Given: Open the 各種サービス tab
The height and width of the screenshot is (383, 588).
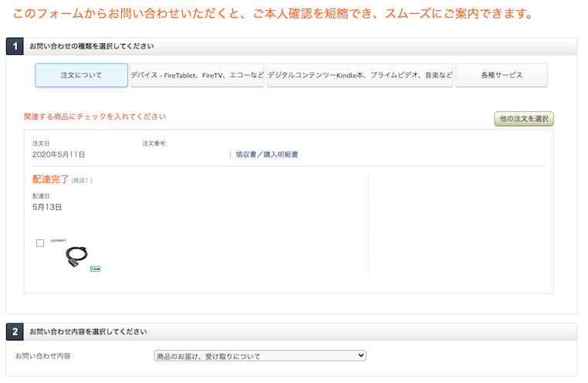Looking at the screenshot, I should 502,76.
